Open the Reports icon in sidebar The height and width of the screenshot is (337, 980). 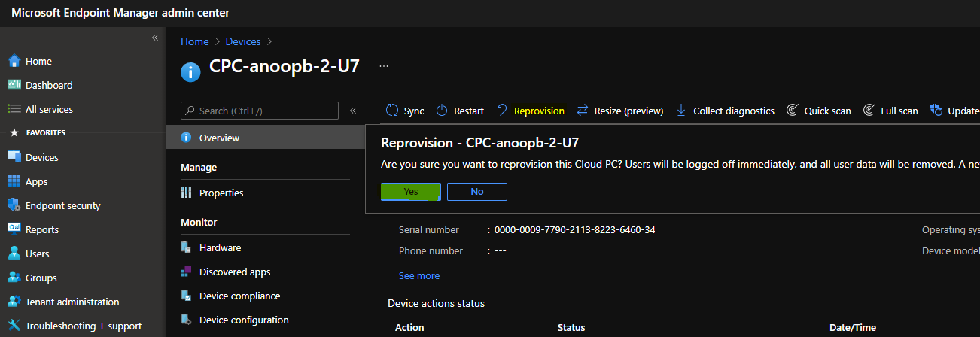pyautogui.click(x=14, y=229)
